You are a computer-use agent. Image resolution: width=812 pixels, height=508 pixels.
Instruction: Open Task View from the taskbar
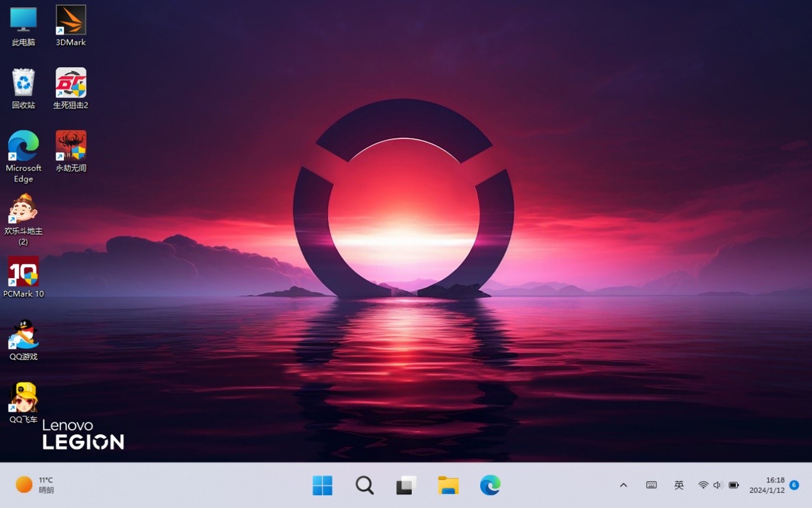click(x=406, y=486)
